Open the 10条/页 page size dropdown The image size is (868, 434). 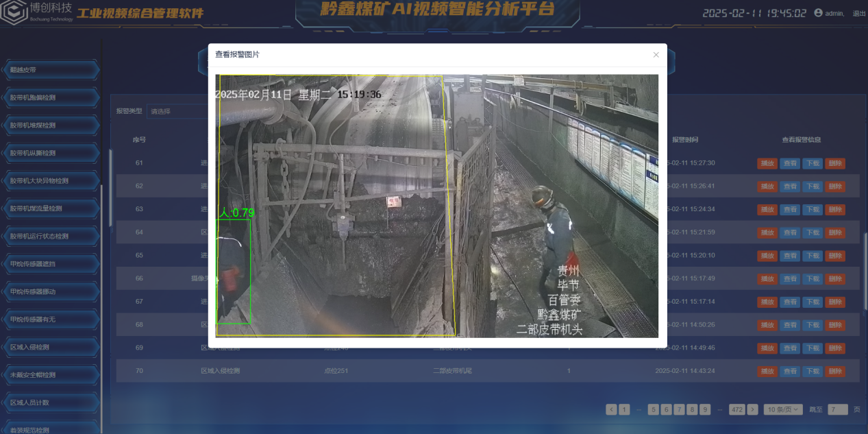click(x=783, y=409)
